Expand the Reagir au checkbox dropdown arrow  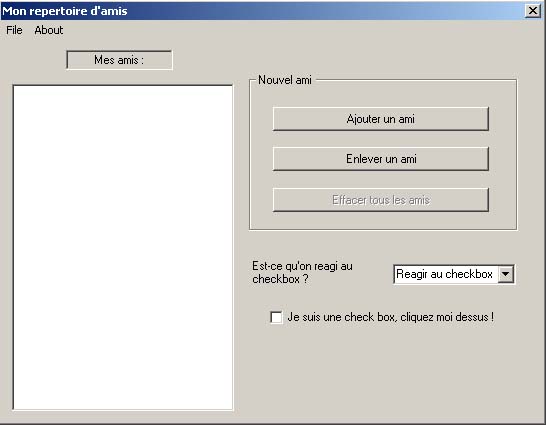click(x=506, y=274)
